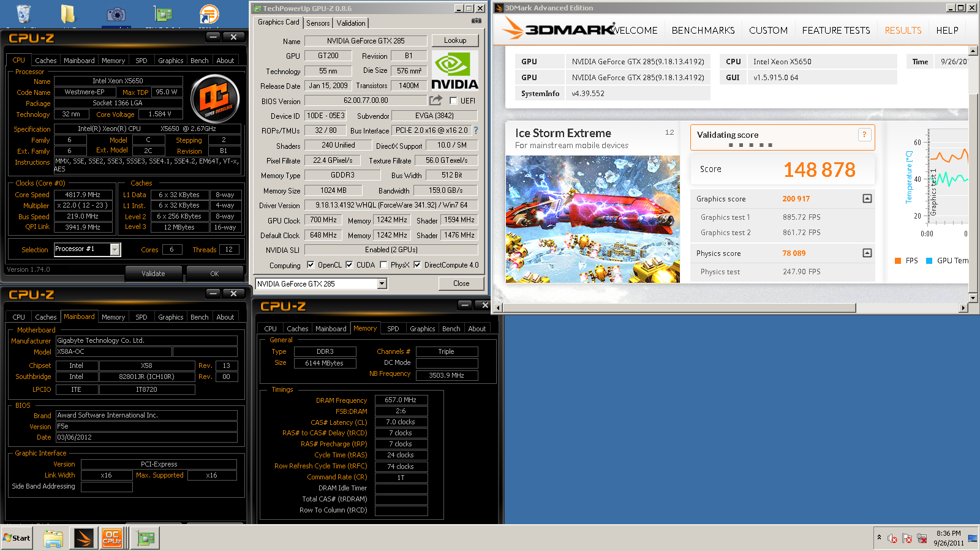Click 3DMark horizontal scrollbar thumb
Viewport: 980px width, 551px height.
point(679,307)
